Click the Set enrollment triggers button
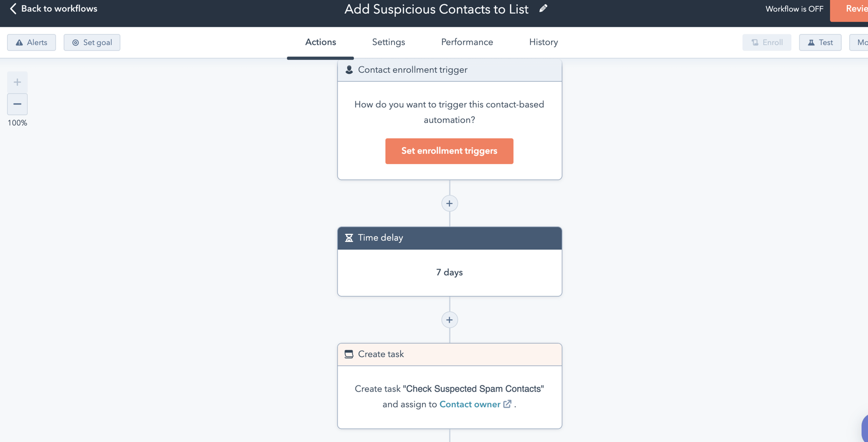Image resolution: width=868 pixels, height=442 pixels. coord(449,151)
